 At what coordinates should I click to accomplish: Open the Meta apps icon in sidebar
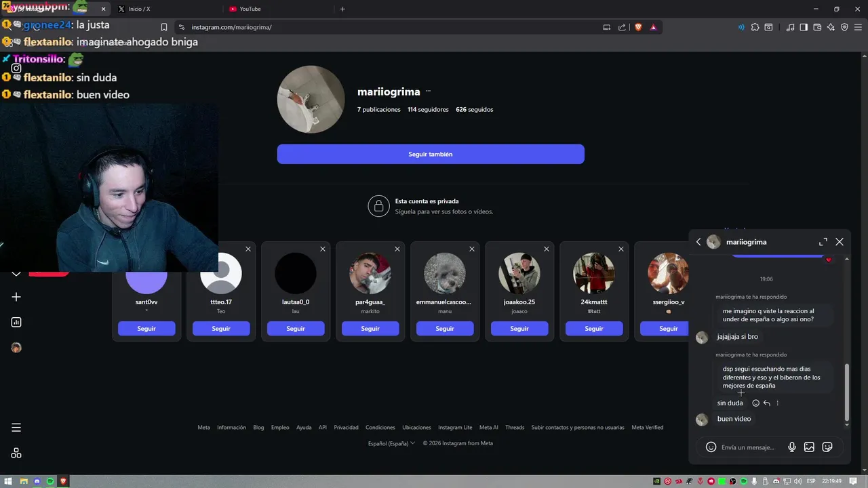click(x=16, y=453)
